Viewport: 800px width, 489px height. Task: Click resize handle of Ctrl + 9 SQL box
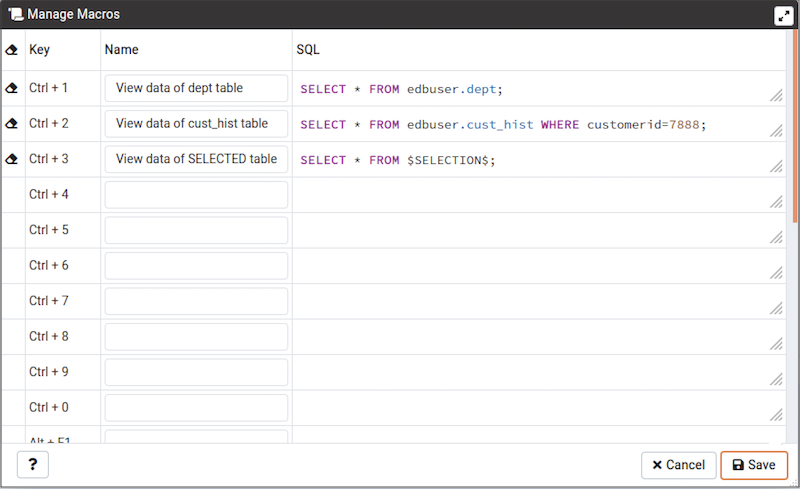(776, 379)
